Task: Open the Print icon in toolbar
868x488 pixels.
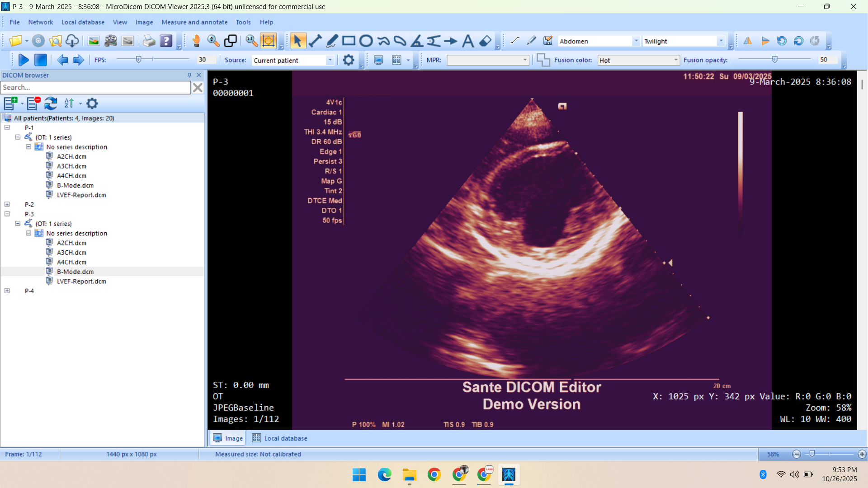Action: 149,41
